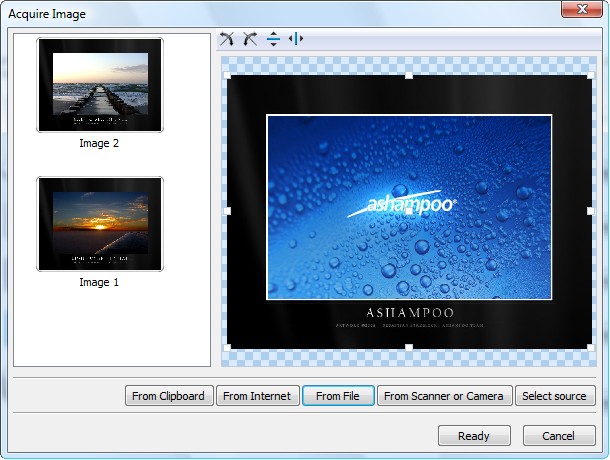The height and width of the screenshot is (460, 610).
Task: Click the center handle of the preview
Action: pos(409,211)
